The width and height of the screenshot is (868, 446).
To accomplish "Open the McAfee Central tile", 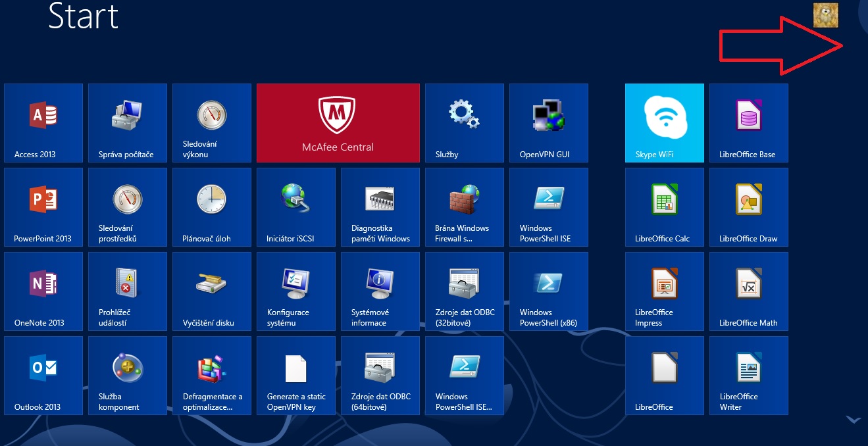I will pos(338,123).
